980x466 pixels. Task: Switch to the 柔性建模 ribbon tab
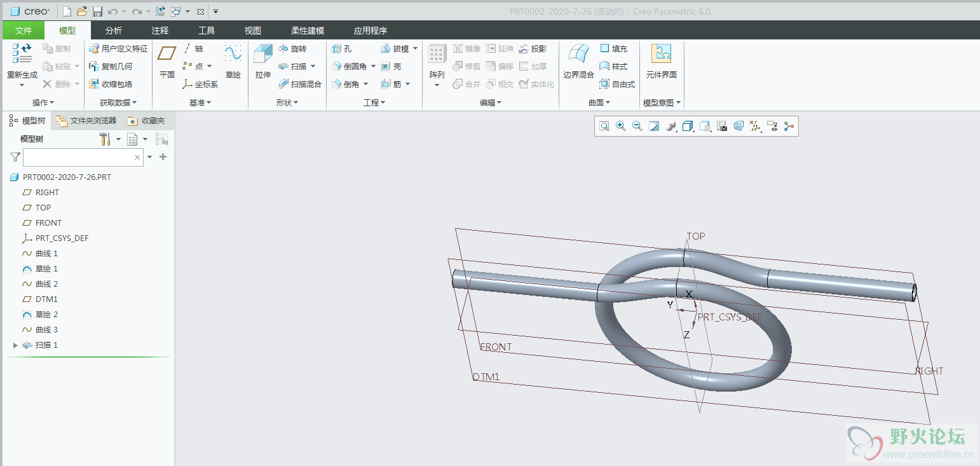pos(308,31)
